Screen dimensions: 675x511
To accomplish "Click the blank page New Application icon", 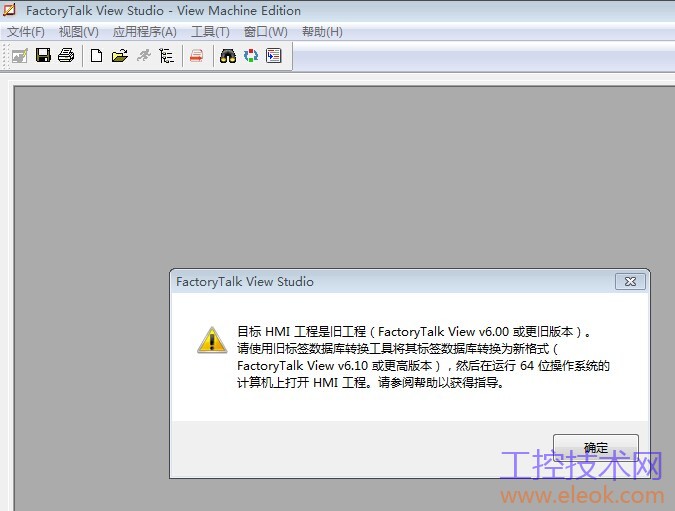I will tap(96, 56).
